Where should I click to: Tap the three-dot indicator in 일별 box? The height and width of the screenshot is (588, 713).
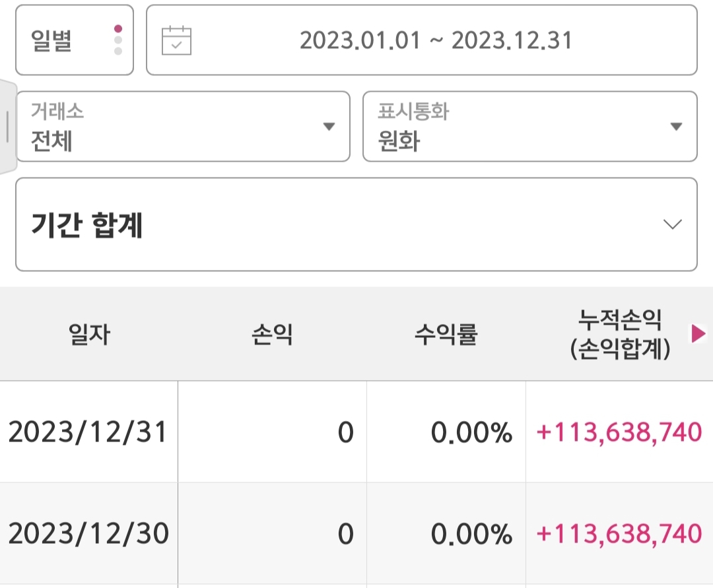(118, 40)
